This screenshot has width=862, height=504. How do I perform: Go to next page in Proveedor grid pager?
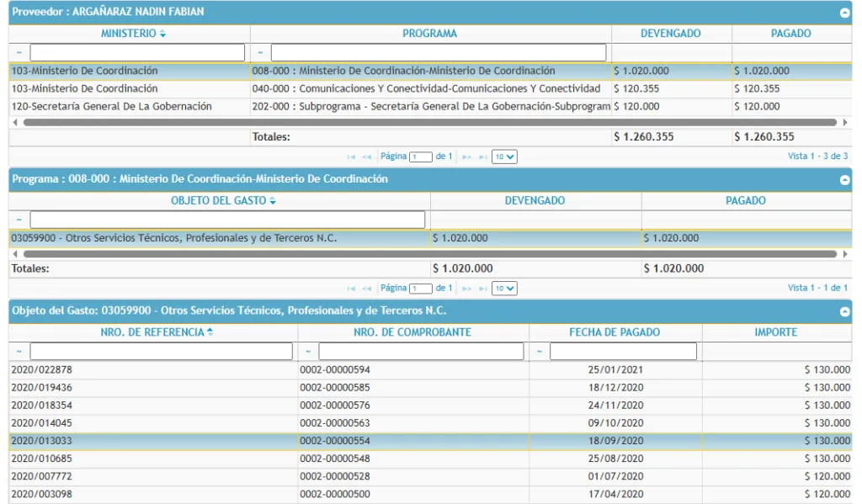[x=466, y=157]
